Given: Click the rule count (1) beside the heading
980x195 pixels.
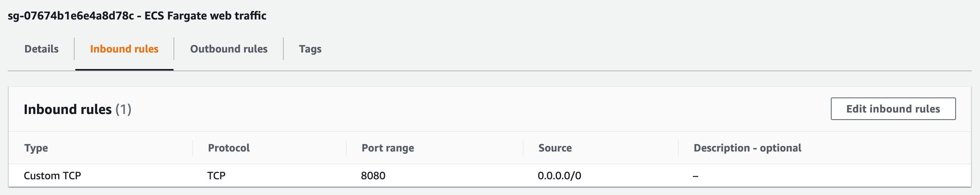Looking at the screenshot, I should click(x=123, y=109).
